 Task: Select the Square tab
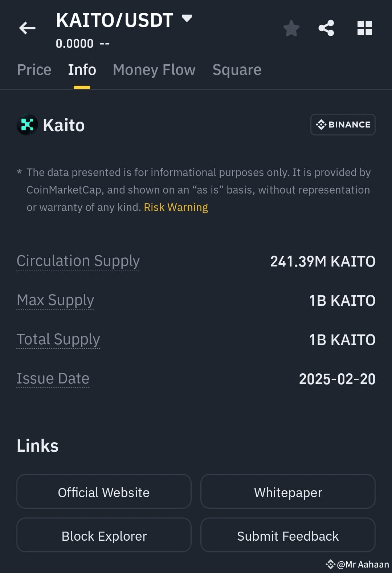(237, 70)
